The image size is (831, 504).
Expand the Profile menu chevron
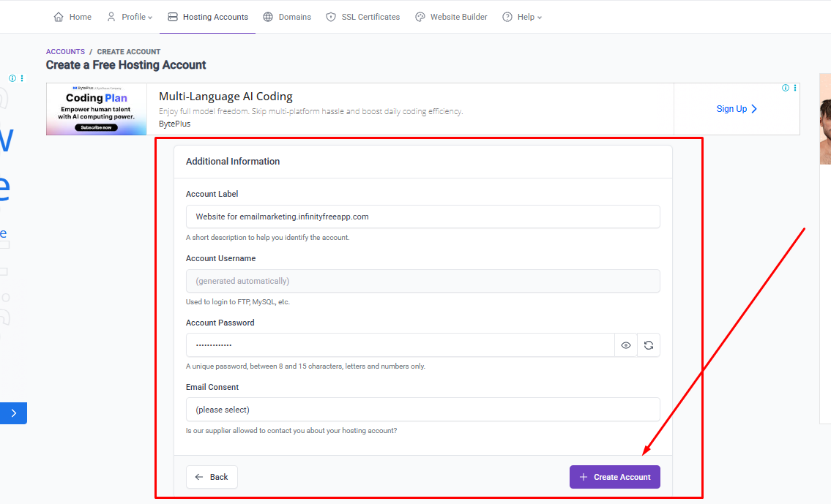[150, 18]
